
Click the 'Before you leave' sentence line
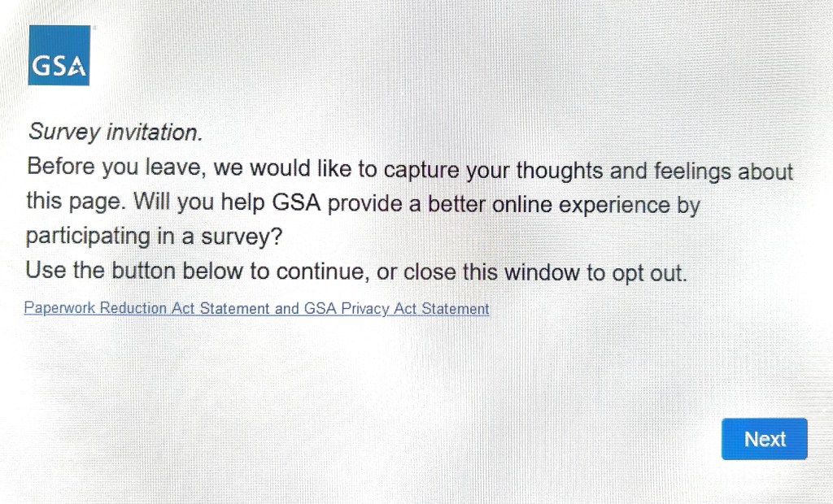point(409,169)
